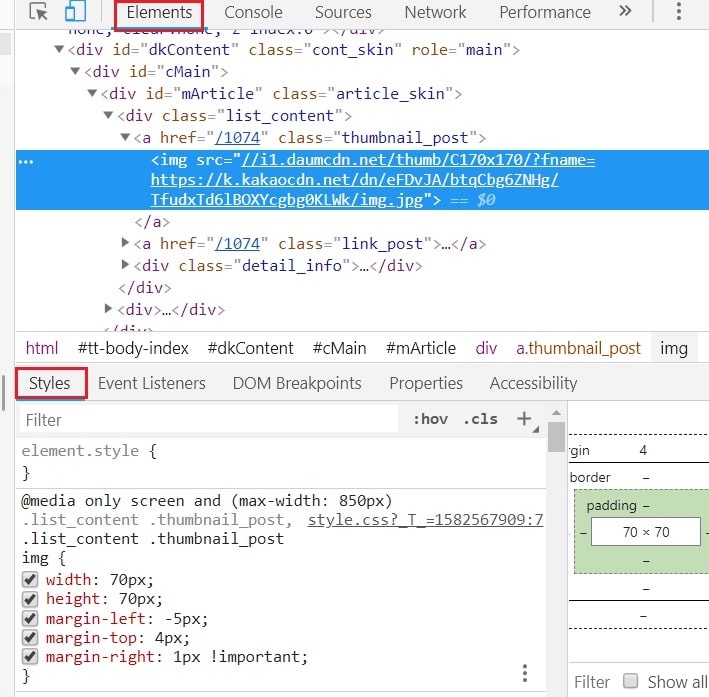Select #mArticle in the breadcrumb
The height and width of the screenshot is (697, 709).
(421, 348)
